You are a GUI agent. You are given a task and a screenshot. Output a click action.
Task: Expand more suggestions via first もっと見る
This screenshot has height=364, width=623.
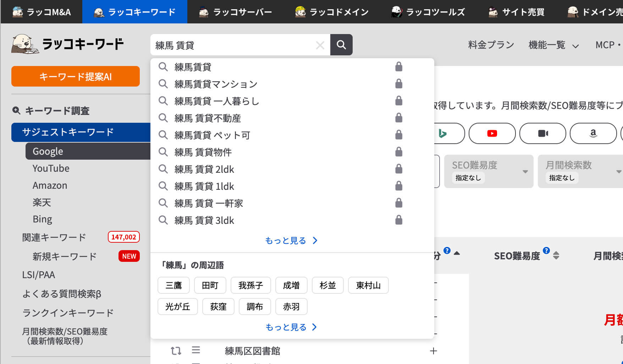pyautogui.click(x=291, y=241)
